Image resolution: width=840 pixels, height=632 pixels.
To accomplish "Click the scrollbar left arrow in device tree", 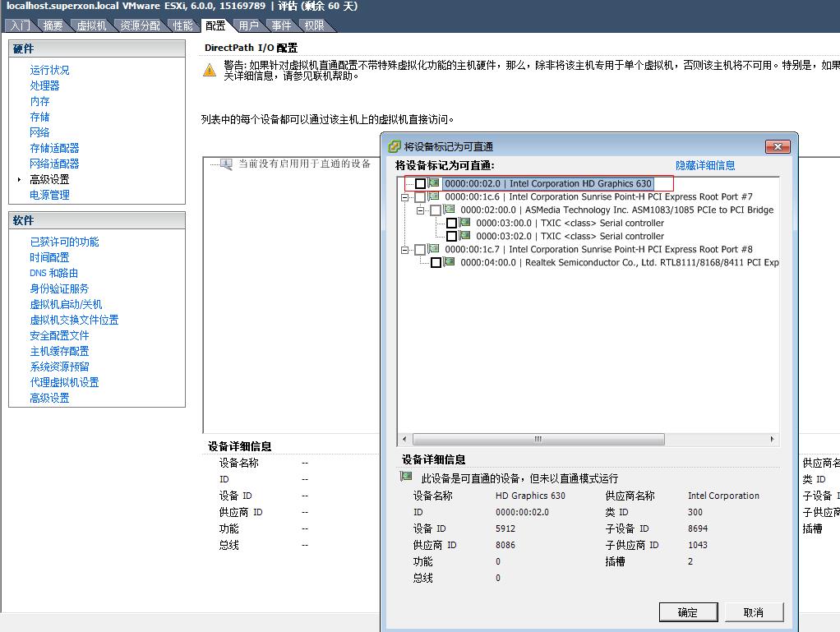I will pos(404,439).
